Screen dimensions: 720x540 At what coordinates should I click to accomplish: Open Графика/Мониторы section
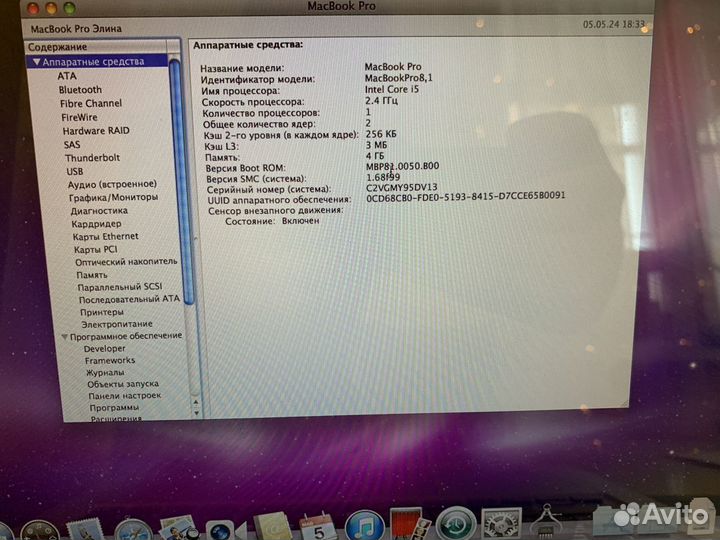tap(113, 197)
